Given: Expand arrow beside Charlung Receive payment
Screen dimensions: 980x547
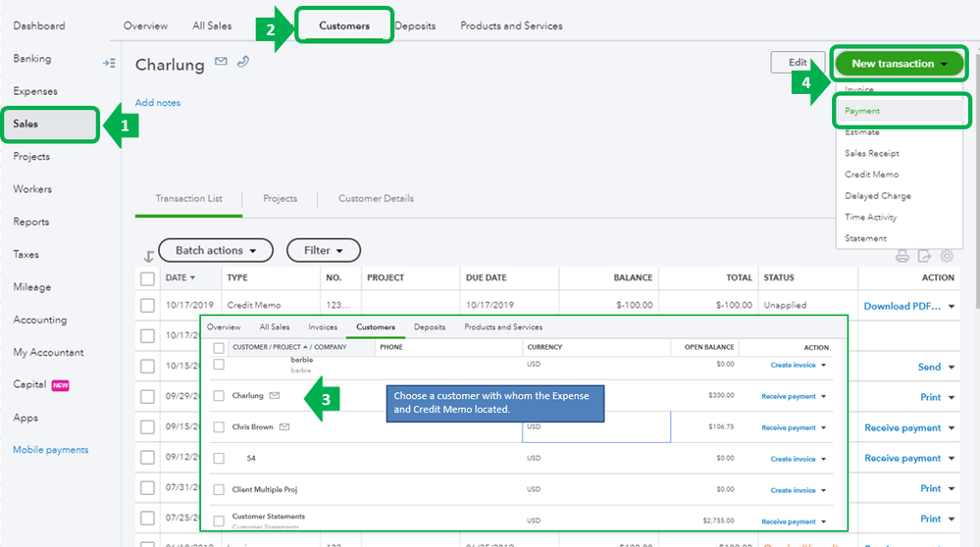Looking at the screenshot, I should point(824,396).
